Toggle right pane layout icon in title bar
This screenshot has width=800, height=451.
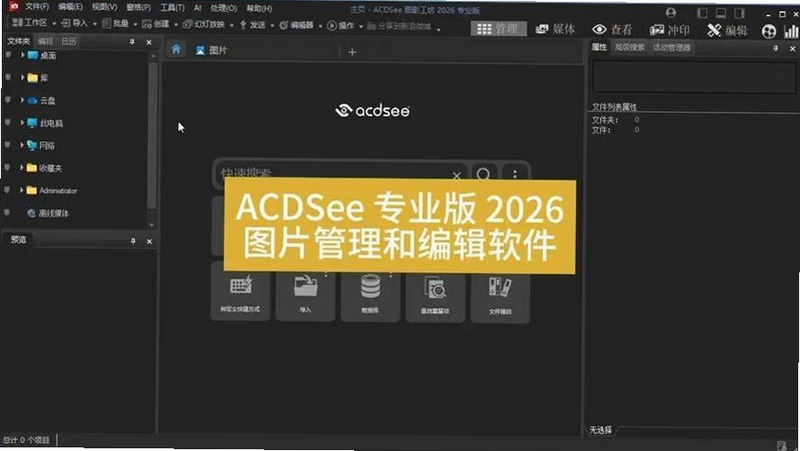(739, 13)
